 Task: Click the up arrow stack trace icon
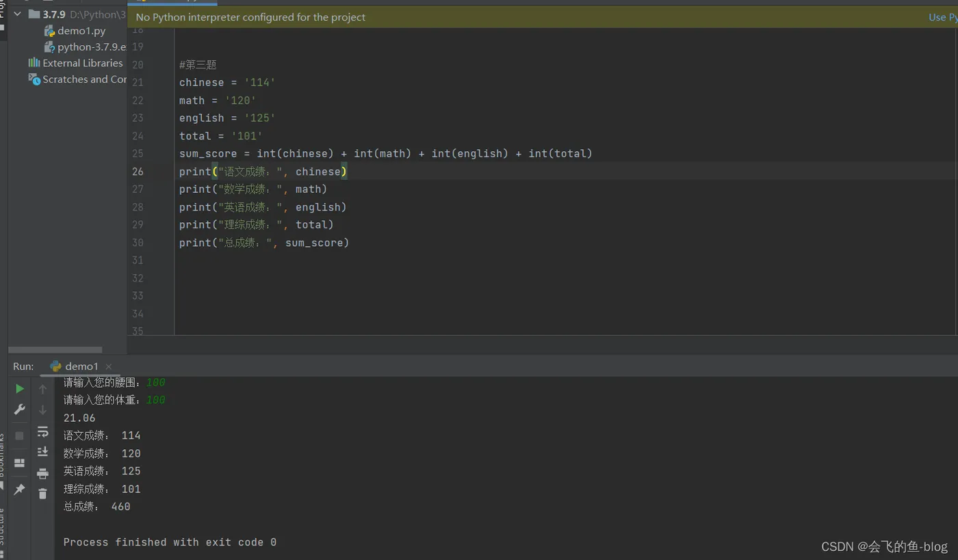[42, 389]
